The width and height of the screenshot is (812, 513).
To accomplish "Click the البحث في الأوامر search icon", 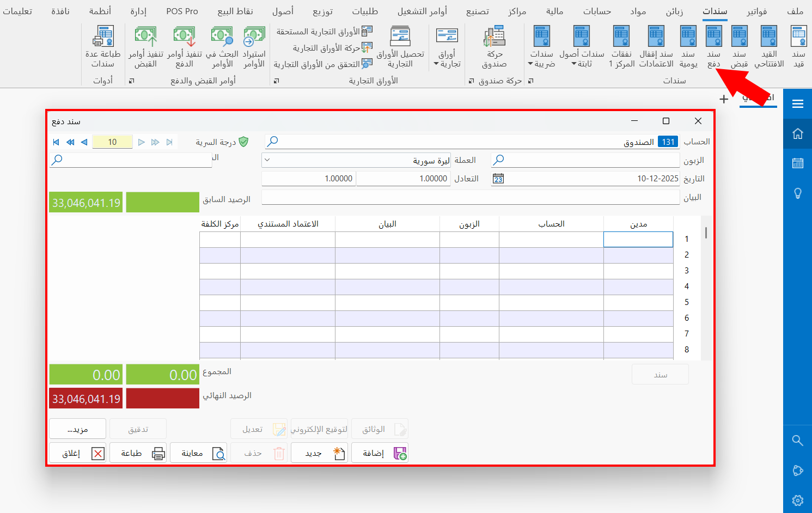I will (x=221, y=46).
